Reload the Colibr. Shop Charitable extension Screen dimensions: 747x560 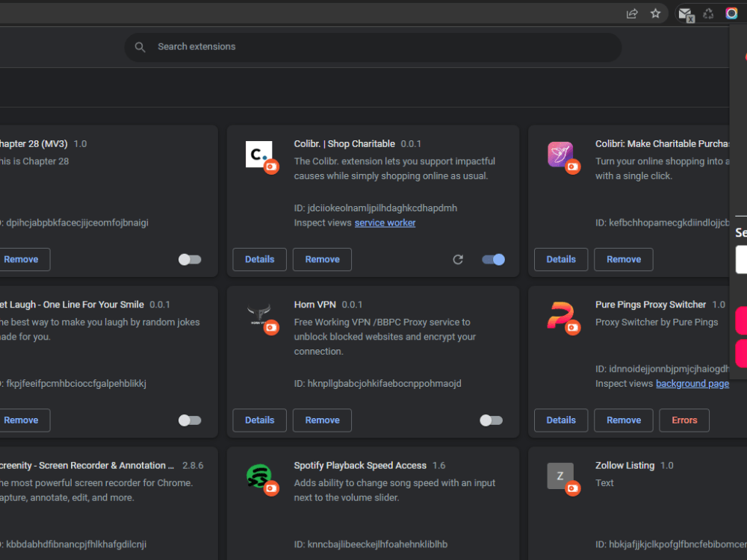458,260
